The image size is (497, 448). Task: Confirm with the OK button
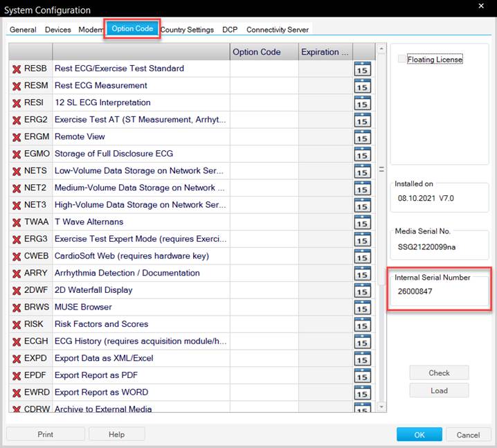point(419,435)
